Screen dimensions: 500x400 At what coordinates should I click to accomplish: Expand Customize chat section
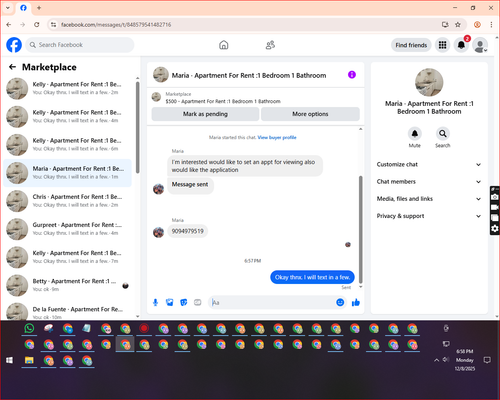[x=429, y=164]
